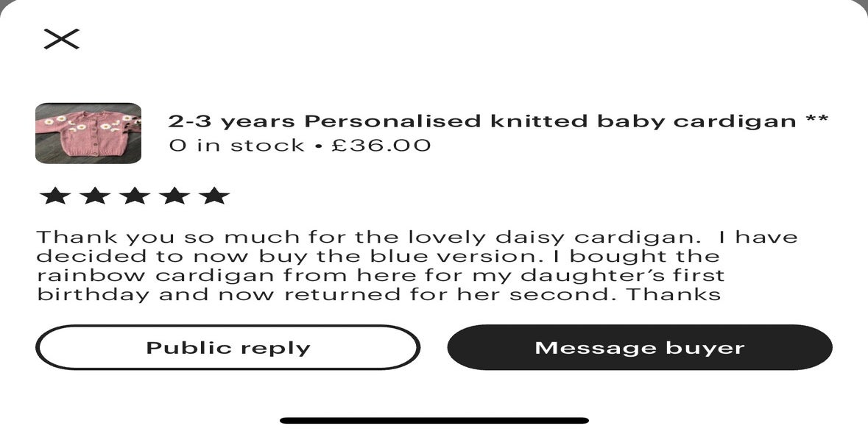Click the first rating star
The height and width of the screenshot is (434, 868).
pos(55,196)
